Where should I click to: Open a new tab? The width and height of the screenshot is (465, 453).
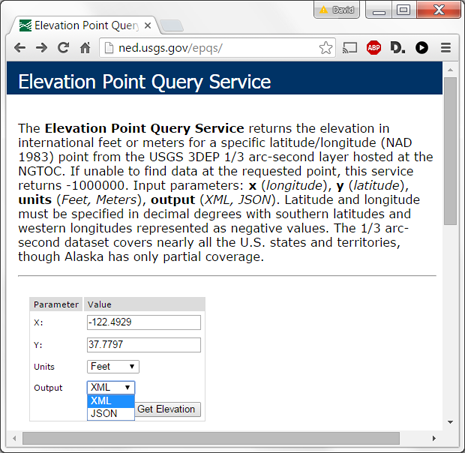[x=172, y=26]
